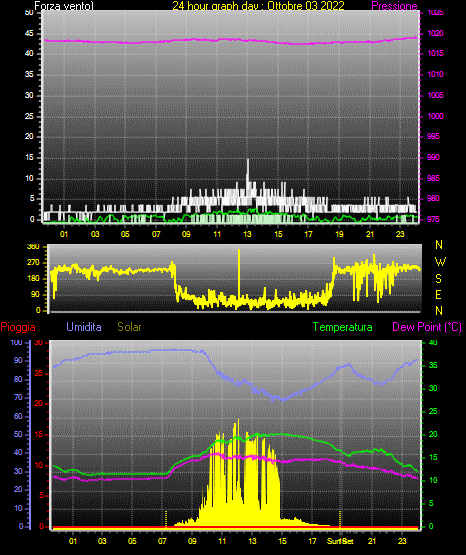Click the Dew Point (°C) legend label

tap(427, 327)
